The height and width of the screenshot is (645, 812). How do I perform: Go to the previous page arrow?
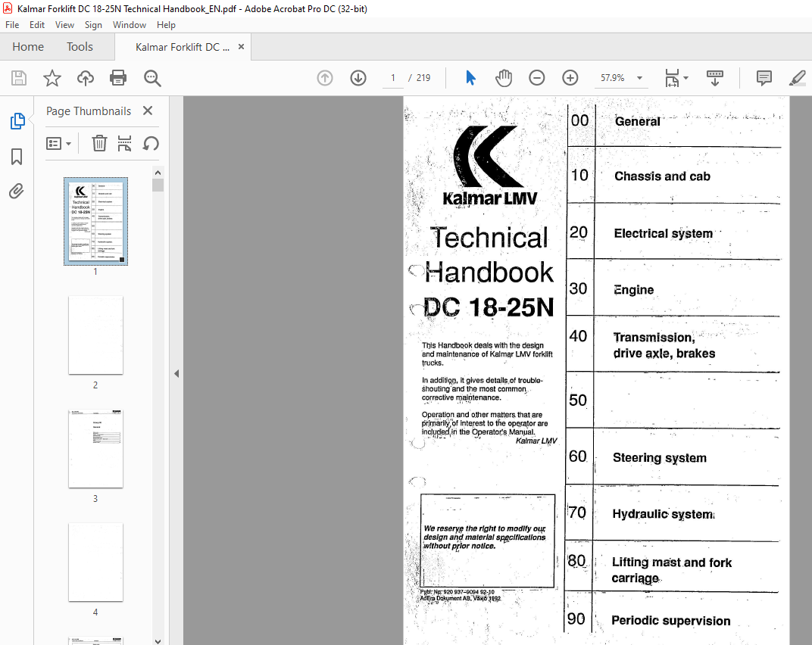[325, 78]
